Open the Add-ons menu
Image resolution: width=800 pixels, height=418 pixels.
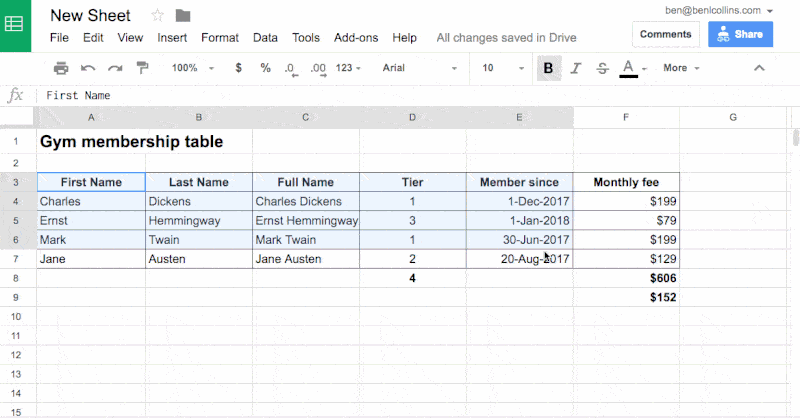point(356,38)
